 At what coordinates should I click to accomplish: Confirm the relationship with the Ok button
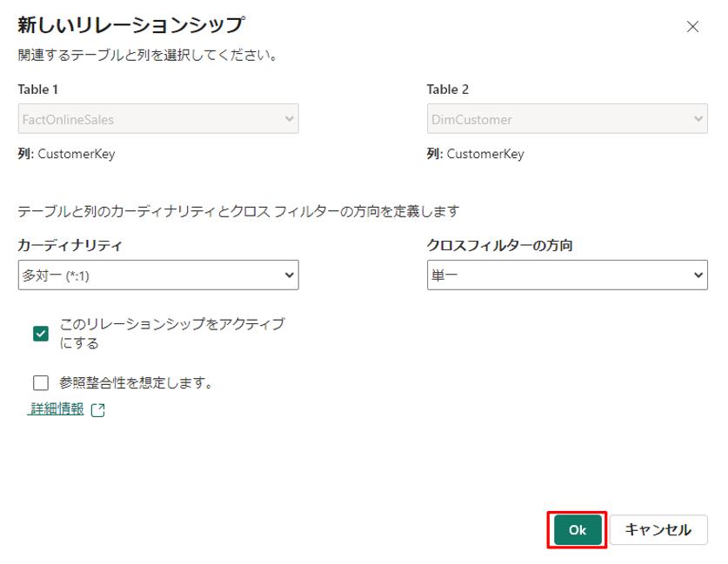click(578, 529)
